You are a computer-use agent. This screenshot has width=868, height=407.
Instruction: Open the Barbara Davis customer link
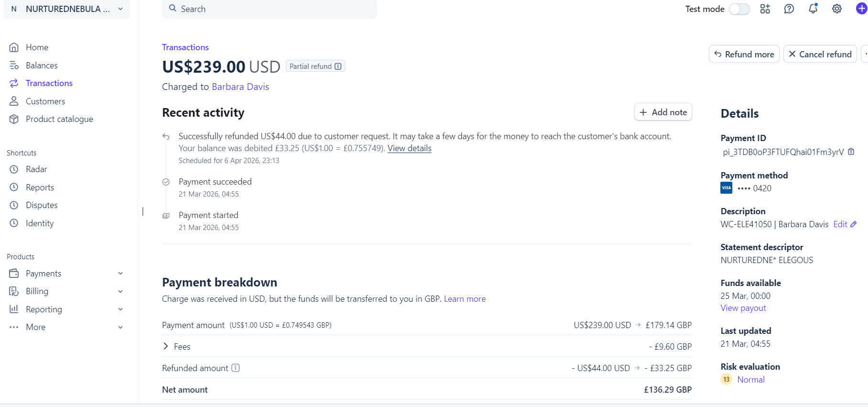point(240,87)
